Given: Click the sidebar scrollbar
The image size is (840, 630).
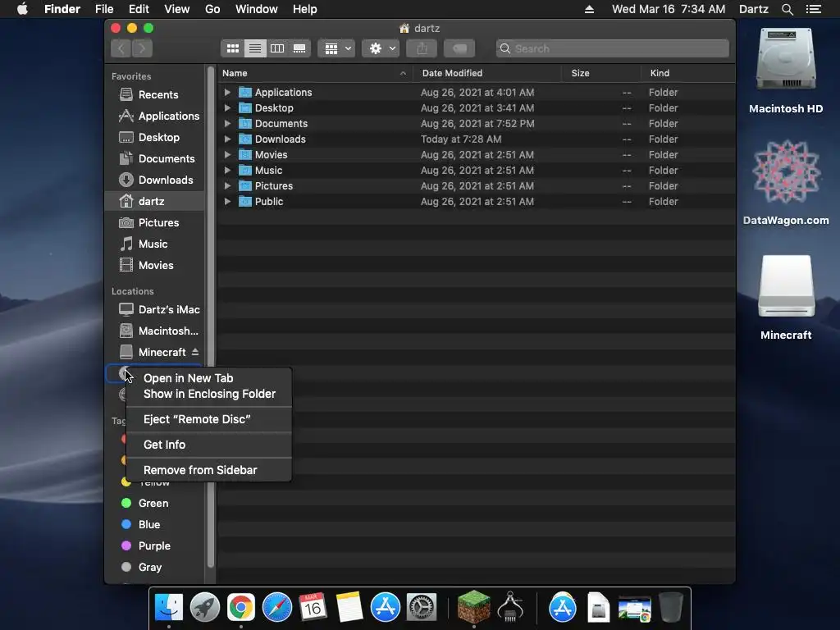Looking at the screenshot, I should [x=211, y=316].
